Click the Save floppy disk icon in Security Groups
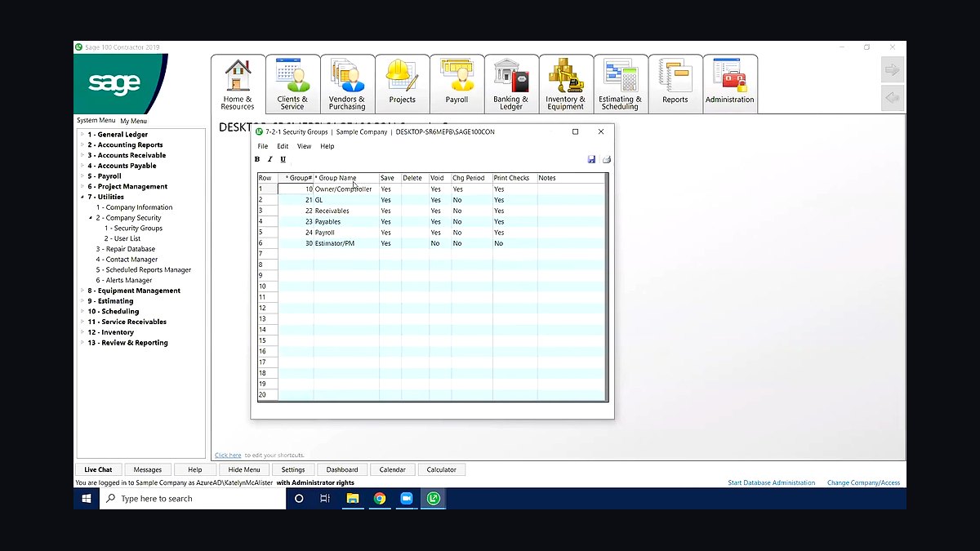The image size is (980, 551). click(591, 159)
